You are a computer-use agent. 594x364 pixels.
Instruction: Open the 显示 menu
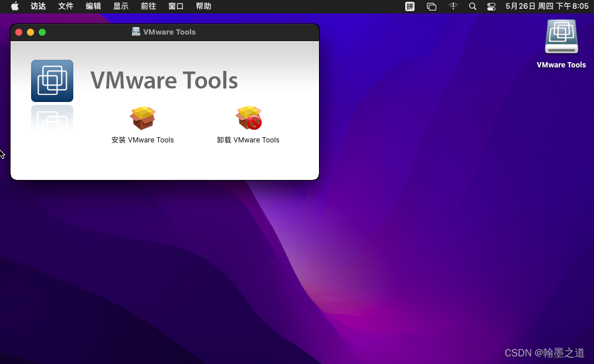point(121,6)
